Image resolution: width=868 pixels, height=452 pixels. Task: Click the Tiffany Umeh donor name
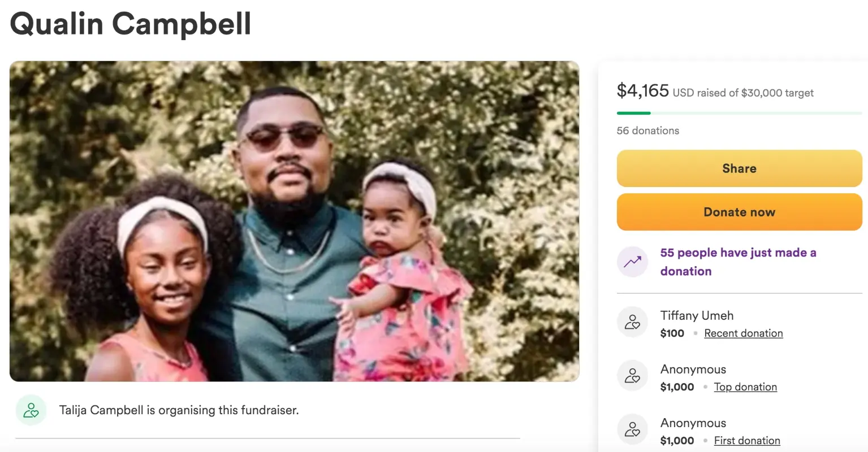click(697, 315)
